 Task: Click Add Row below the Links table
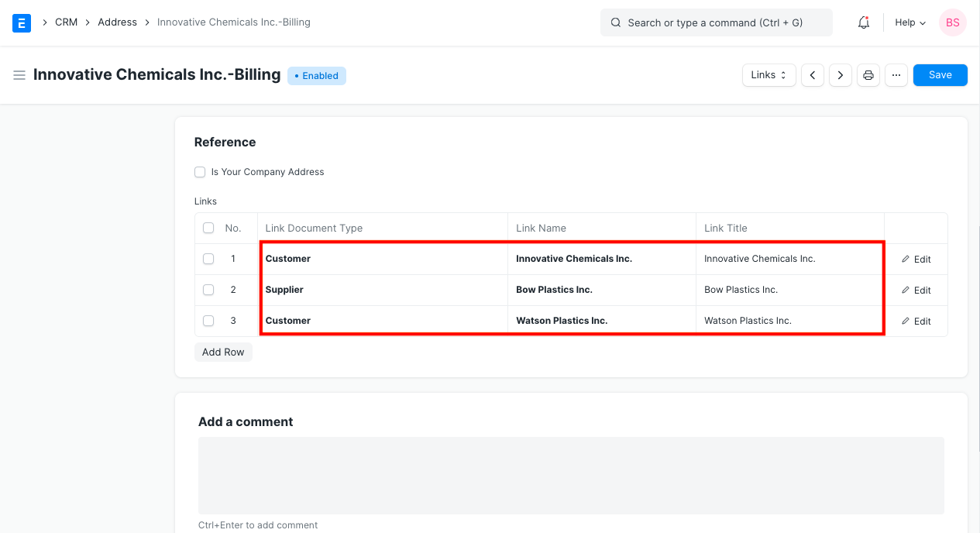tap(223, 352)
